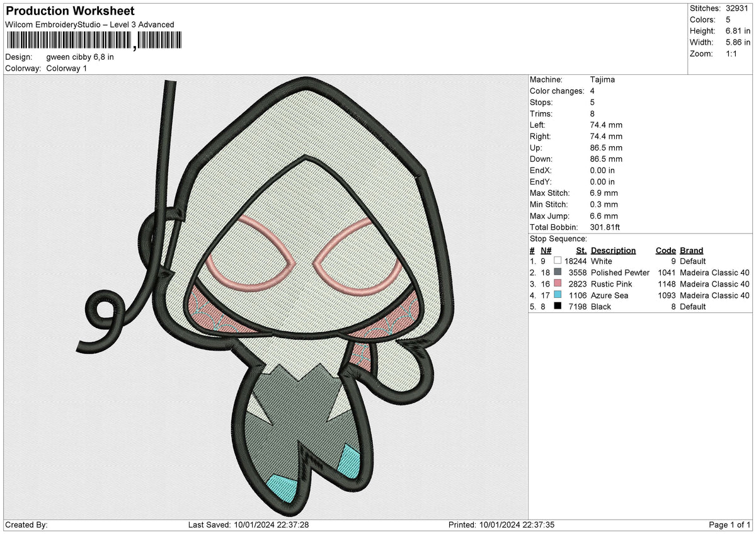Click the Color changes value 4

(x=592, y=91)
